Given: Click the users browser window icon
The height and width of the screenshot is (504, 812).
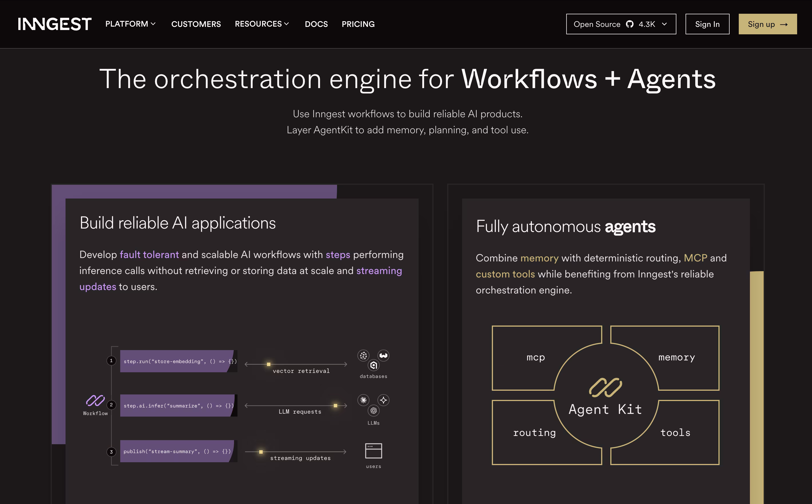Looking at the screenshot, I should point(373,451).
